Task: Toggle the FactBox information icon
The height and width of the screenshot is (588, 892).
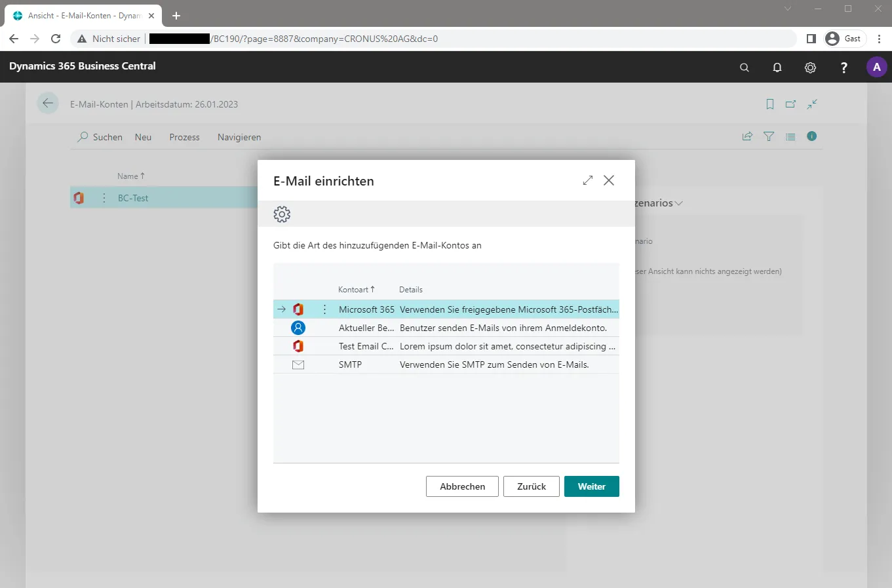Action: click(x=812, y=136)
